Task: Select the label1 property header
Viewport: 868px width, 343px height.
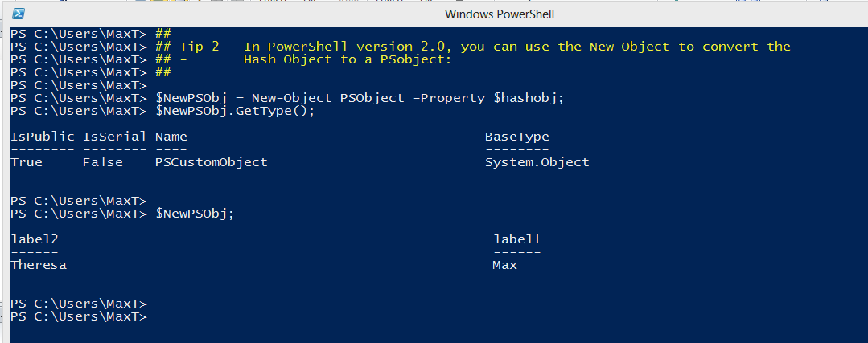Action: click(x=517, y=239)
